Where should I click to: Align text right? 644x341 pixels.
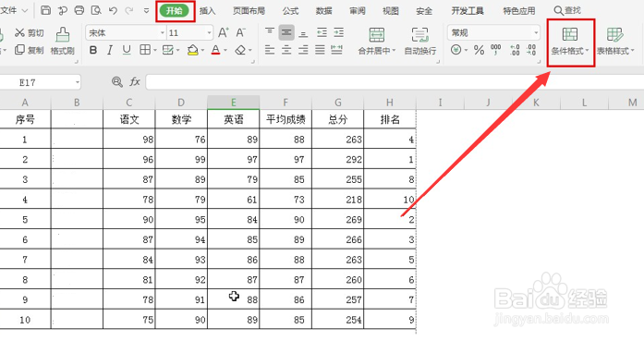303,50
